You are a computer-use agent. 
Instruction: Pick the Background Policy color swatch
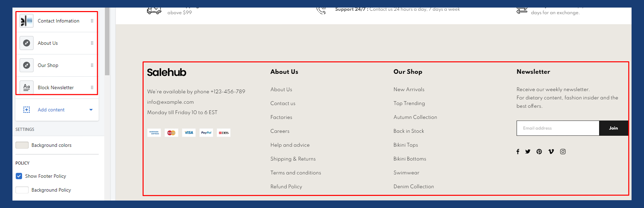coord(22,190)
